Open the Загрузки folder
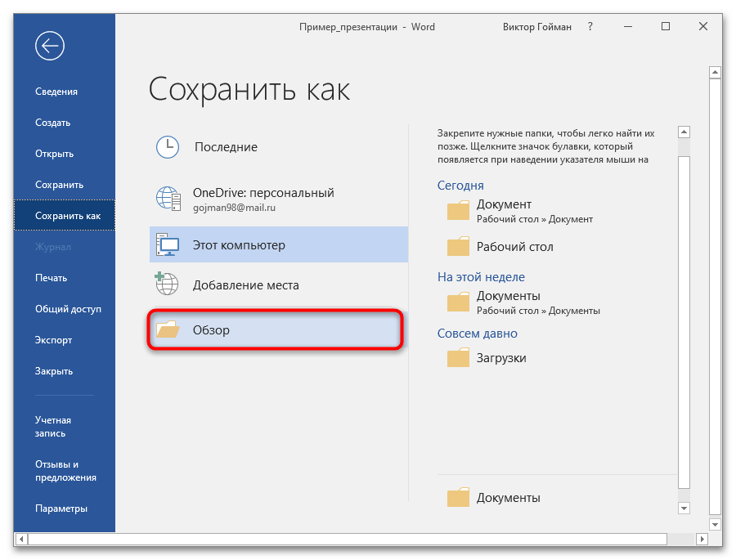736x560 pixels. (557, 358)
